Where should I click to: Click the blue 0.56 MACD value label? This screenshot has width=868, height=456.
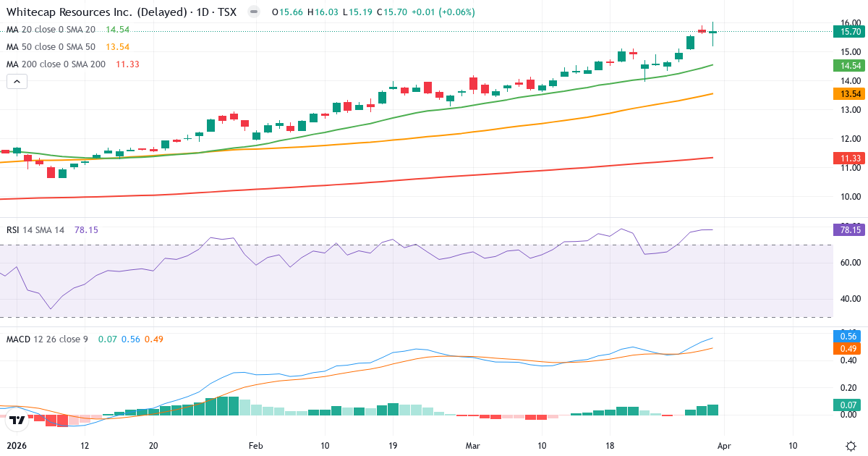click(x=848, y=335)
